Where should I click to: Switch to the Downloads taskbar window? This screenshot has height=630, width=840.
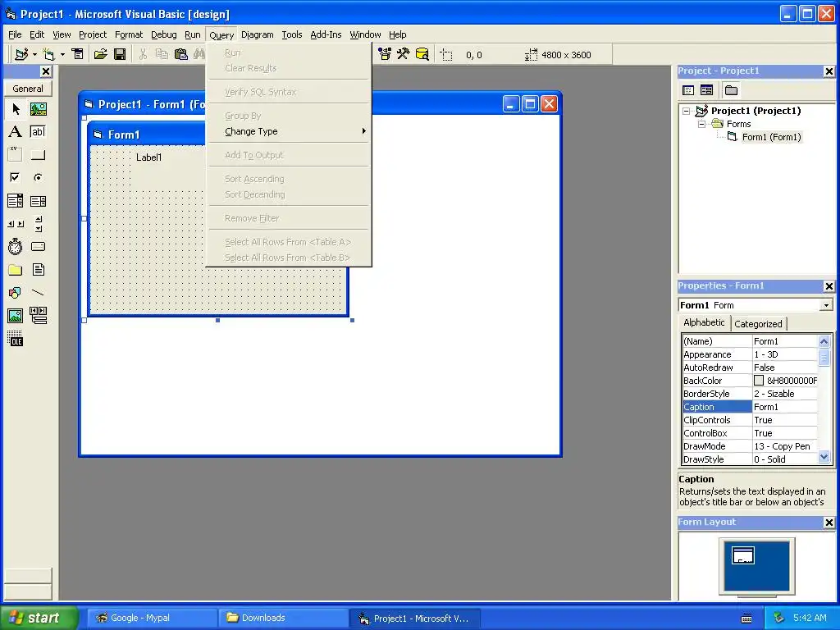(284, 619)
